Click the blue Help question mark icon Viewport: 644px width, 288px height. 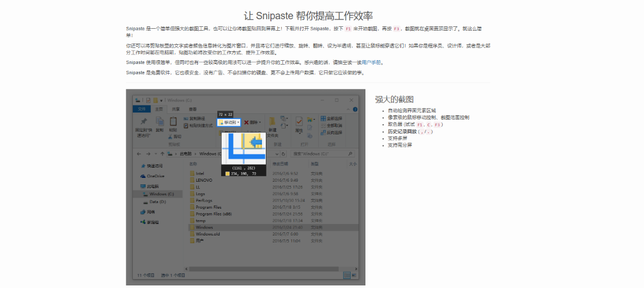click(x=355, y=109)
